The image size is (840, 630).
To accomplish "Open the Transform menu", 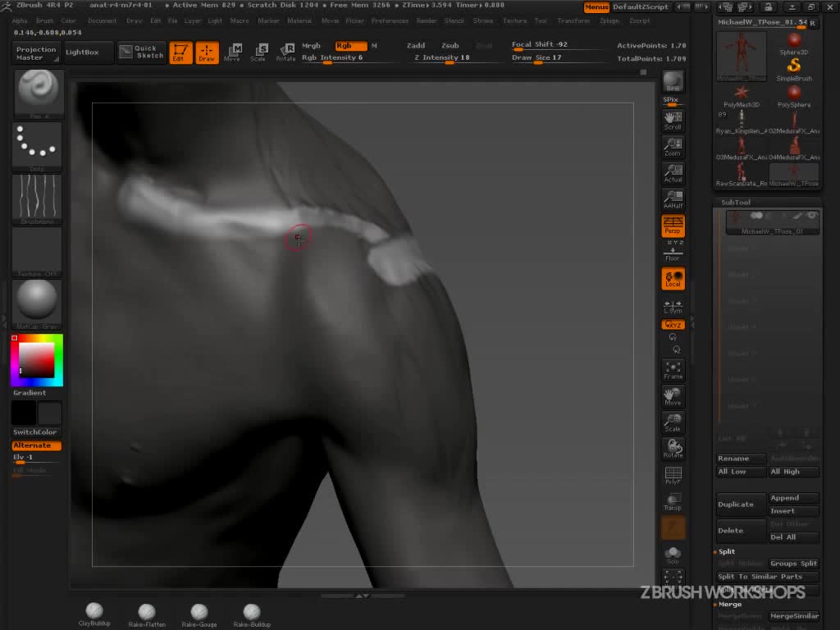I will pyautogui.click(x=573, y=21).
